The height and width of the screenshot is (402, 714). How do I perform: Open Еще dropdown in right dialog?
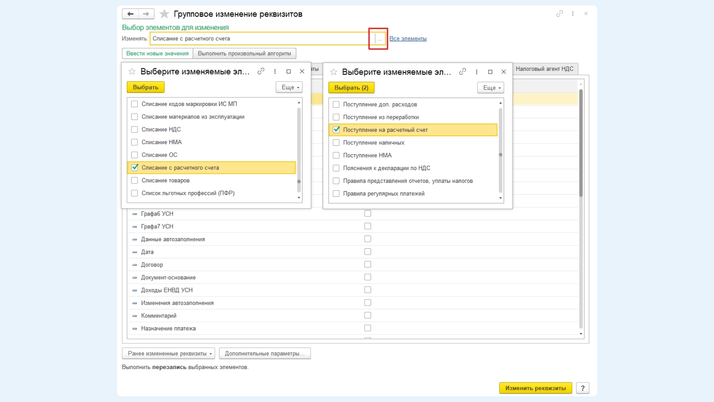coord(490,88)
